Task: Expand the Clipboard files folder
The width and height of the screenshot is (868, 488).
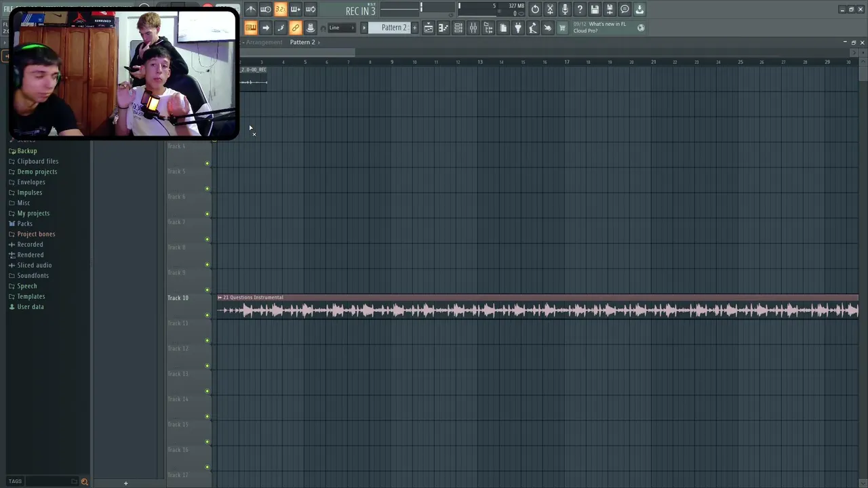Action: pyautogui.click(x=33, y=161)
